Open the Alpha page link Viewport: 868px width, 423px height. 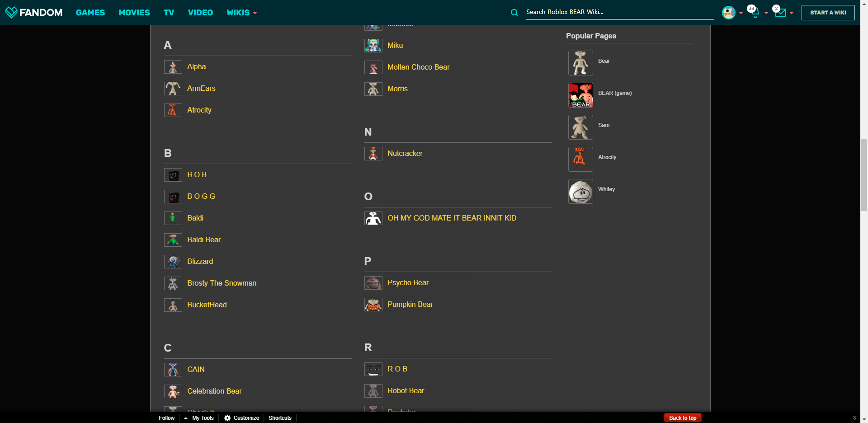pyautogui.click(x=197, y=67)
